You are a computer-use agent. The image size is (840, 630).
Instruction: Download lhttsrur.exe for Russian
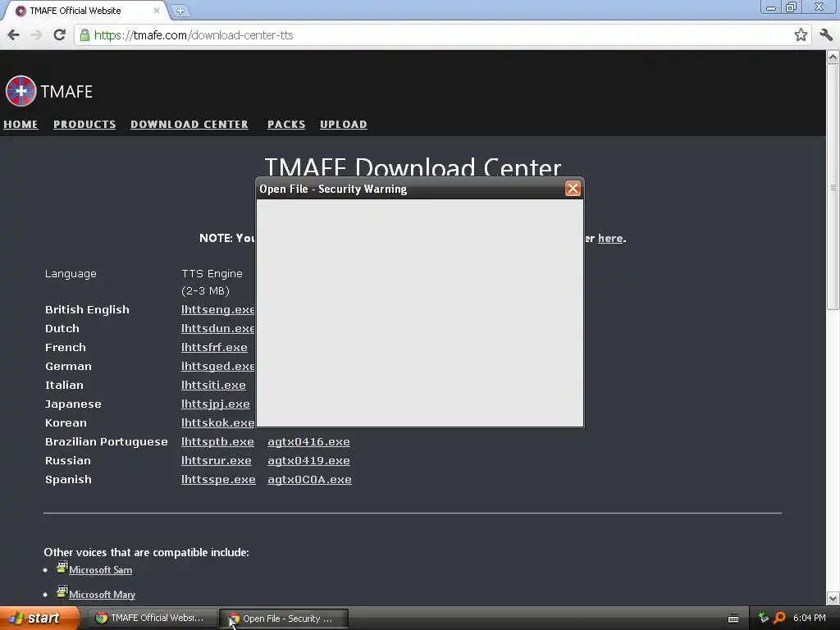point(217,461)
